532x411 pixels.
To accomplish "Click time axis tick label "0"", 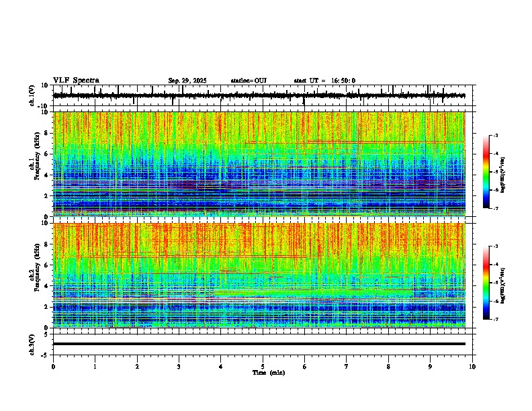I will click(x=53, y=367).
